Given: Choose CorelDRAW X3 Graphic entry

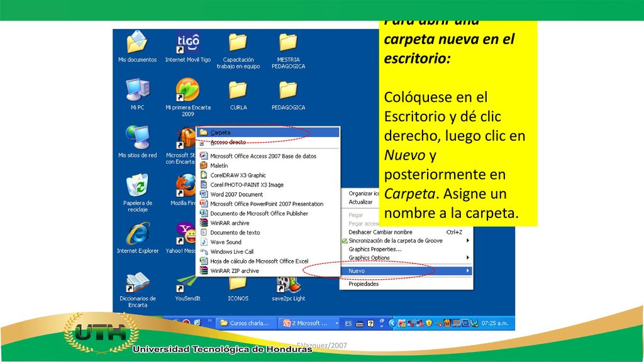Looking at the screenshot, I should pyautogui.click(x=268, y=175).
